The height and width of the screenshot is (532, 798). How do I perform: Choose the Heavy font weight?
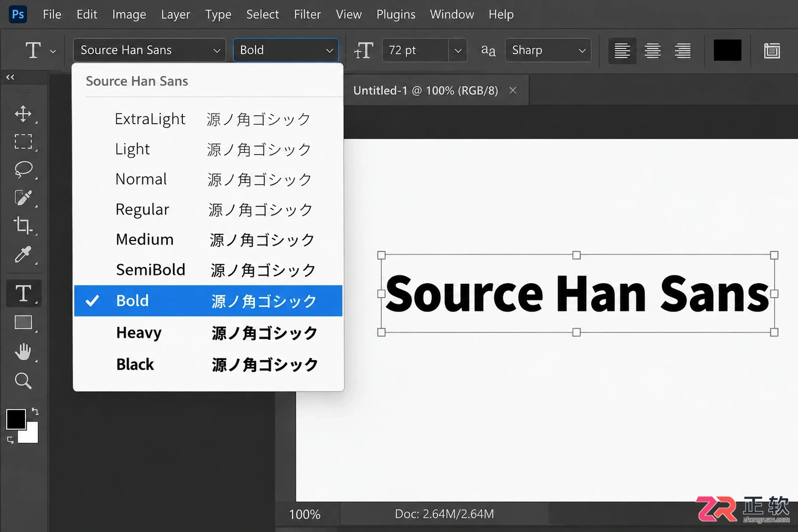click(208, 332)
